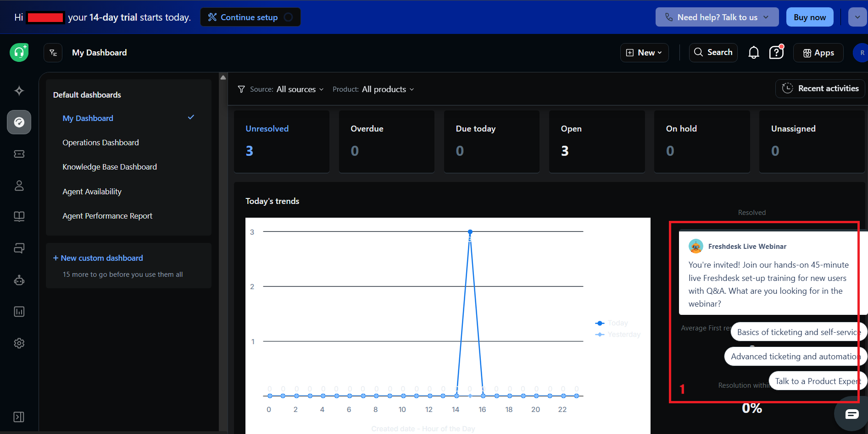The height and width of the screenshot is (434, 868).
Task: Open Operations Dashboard
Action: coord(100,143)
